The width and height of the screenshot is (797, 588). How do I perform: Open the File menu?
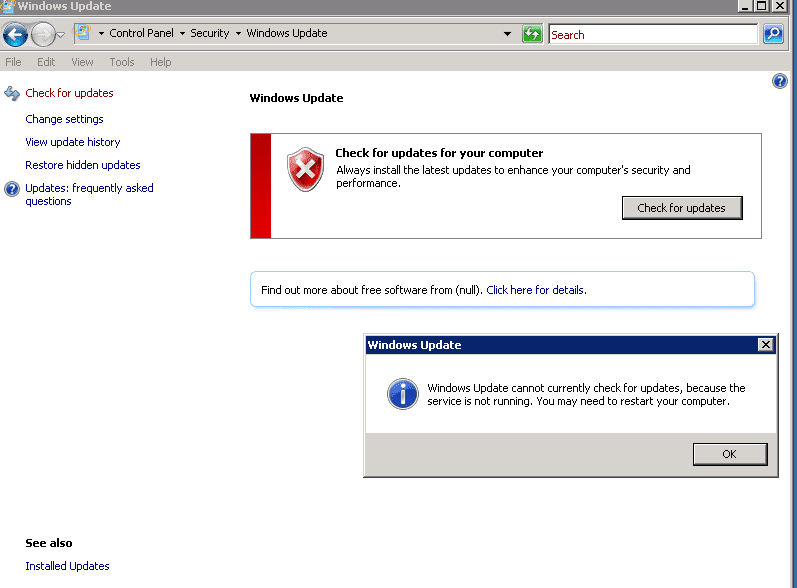13,62
